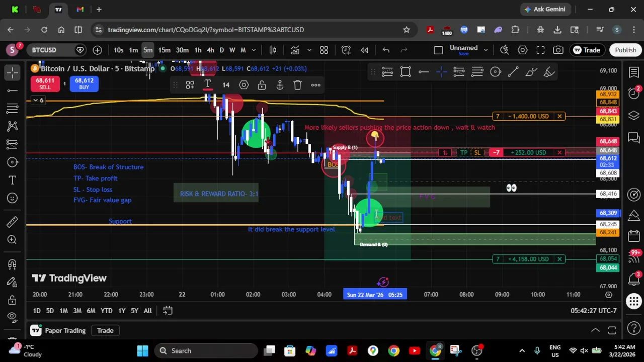Viewport: 644px width, 362px height.
Task: Toggle lock all drawing tools
Action: pos(13,300)
